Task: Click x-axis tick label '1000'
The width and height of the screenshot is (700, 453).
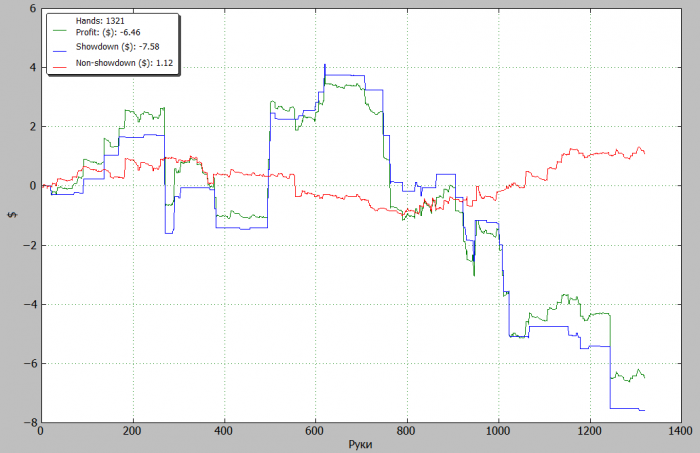Action: (498, 431)
